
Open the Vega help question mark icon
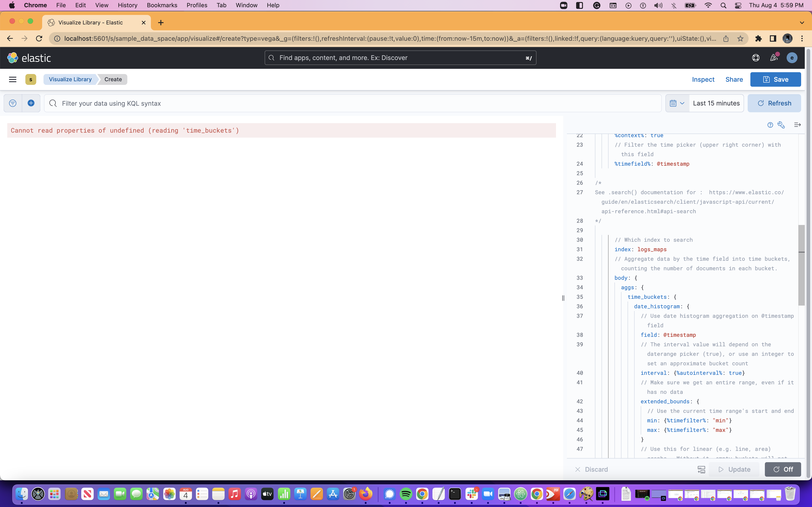coord(770,125)
